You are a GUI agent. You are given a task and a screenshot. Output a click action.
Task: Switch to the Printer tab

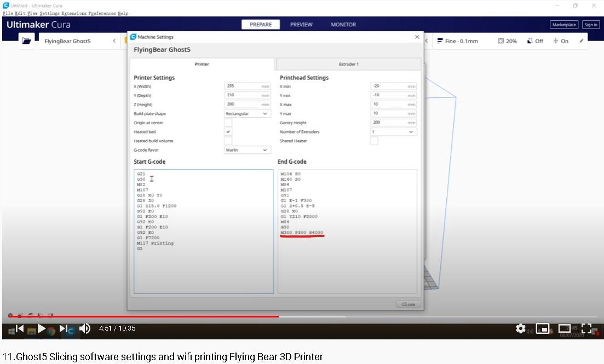click(x=202, y=64)
